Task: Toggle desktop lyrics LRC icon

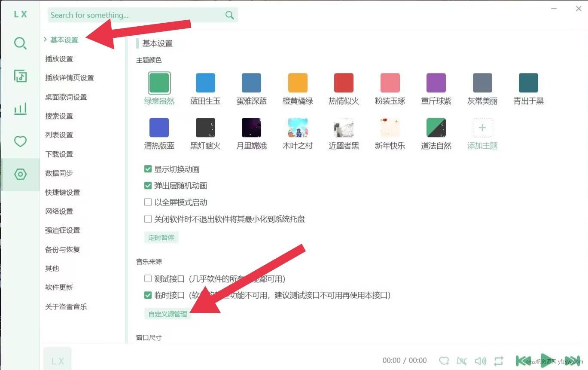Action: [462, 361]
